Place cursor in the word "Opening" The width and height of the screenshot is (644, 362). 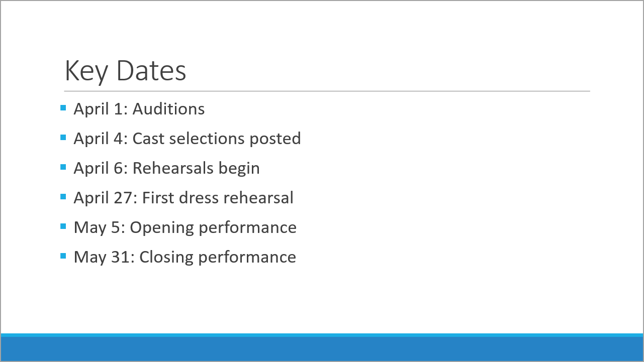tap(162, 227)
